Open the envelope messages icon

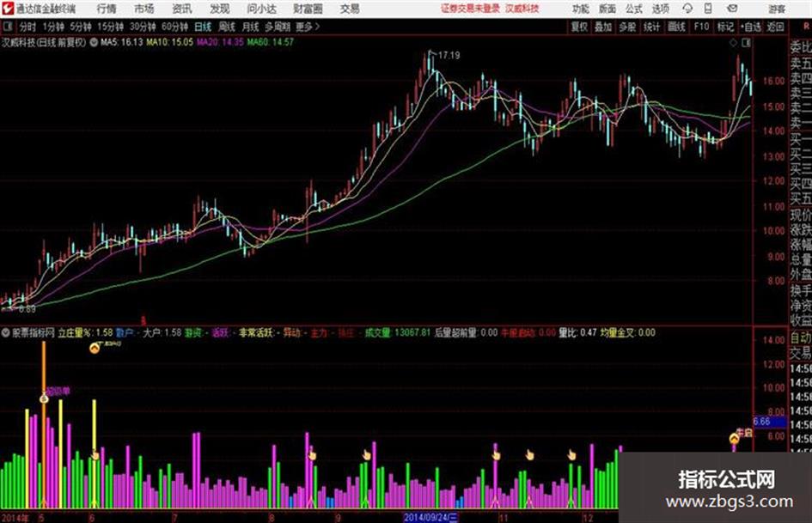point(732,9)
